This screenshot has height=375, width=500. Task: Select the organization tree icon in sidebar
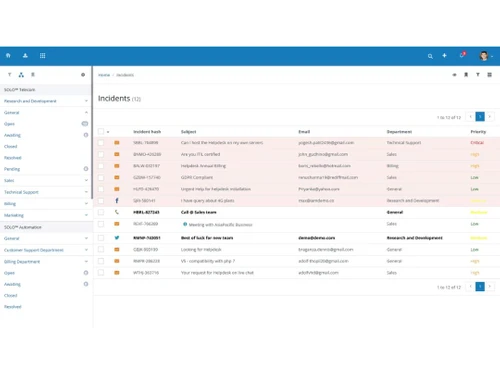(x=21, y=75)
